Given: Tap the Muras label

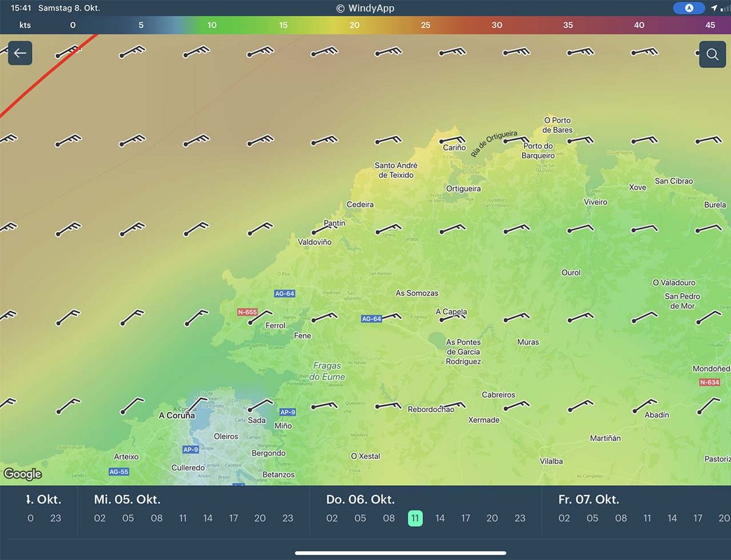Looking at the screenshot, I should click(x=528, y=342).
